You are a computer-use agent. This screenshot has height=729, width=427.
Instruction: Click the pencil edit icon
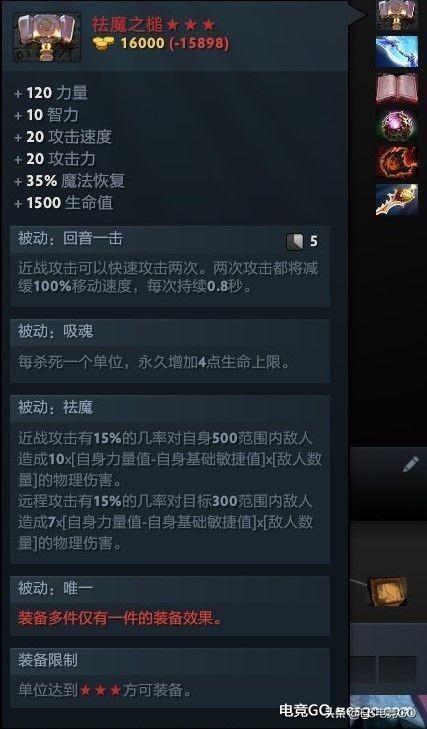point(410,464)
